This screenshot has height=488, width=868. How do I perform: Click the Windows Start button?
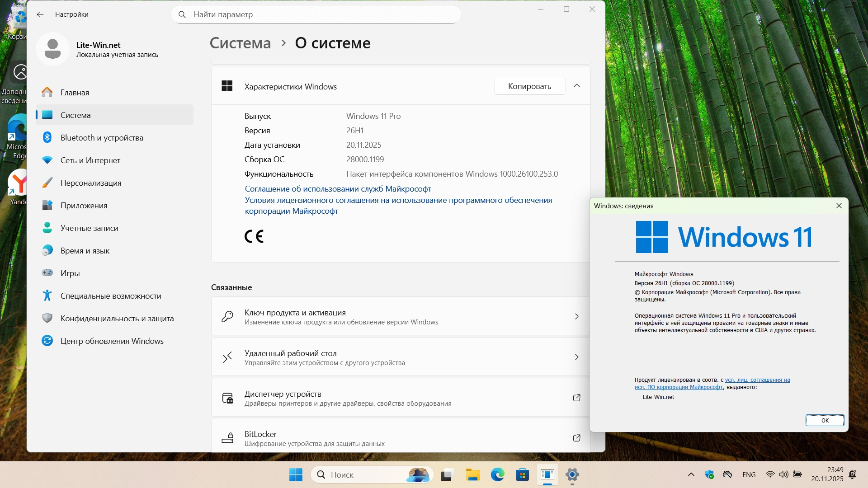pos(296,475)
